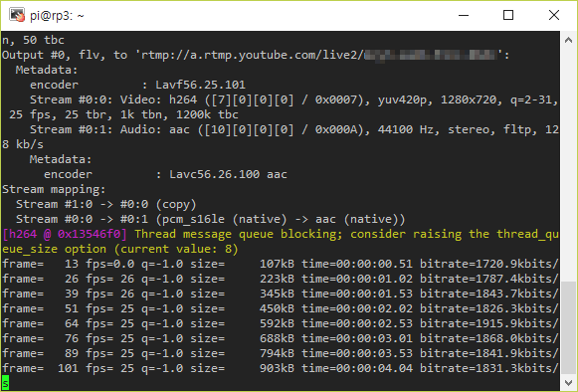The width and height of the screenshot is (578, 392).
Task: Click 'Lavf56.25.101' encoder value
Action: [200, 85]
